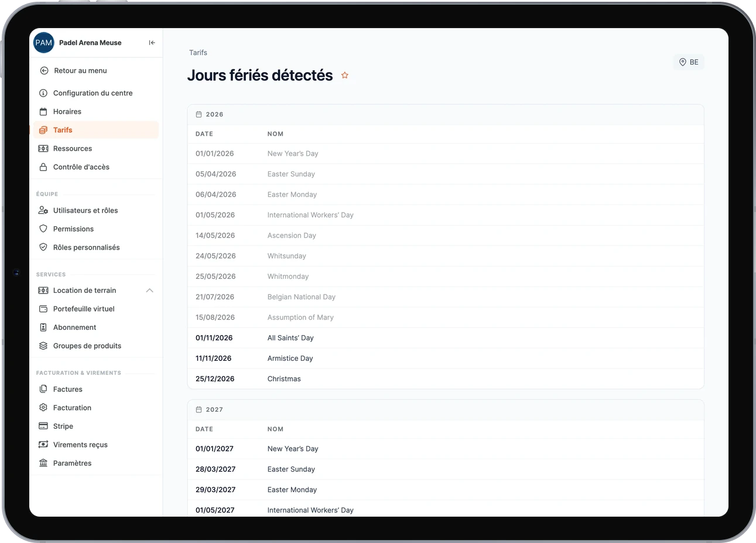Click the Assumption of Mary entry
Image resolution: width=756 pixels, height=543 pixels.
click(x=300, y=317)
